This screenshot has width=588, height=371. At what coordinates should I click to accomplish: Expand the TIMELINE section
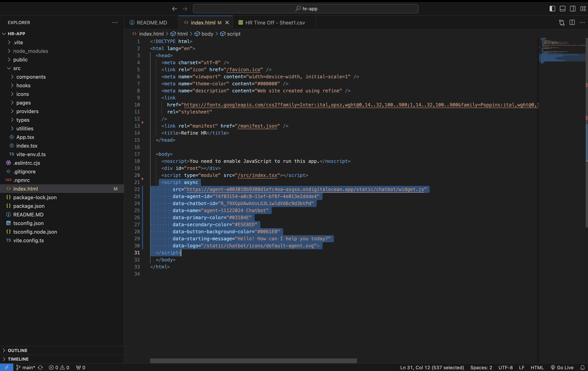[62, 359]
